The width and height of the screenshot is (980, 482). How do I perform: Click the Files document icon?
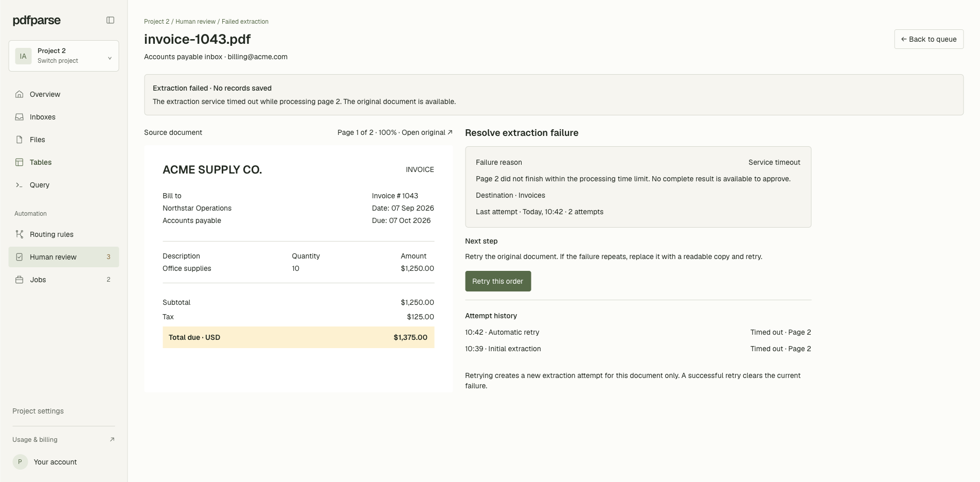(x=19, y=140)
